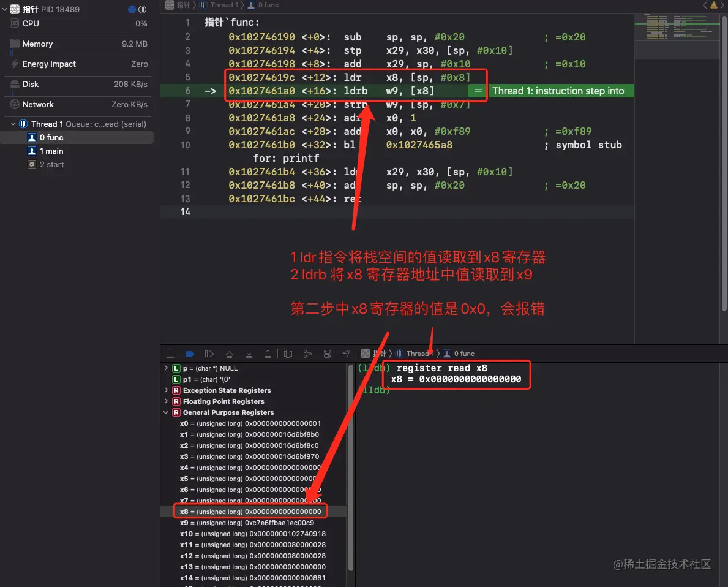728x587 pixels.
Task: Toggle breakpoint activation in the debug bar
Action: 190,354
